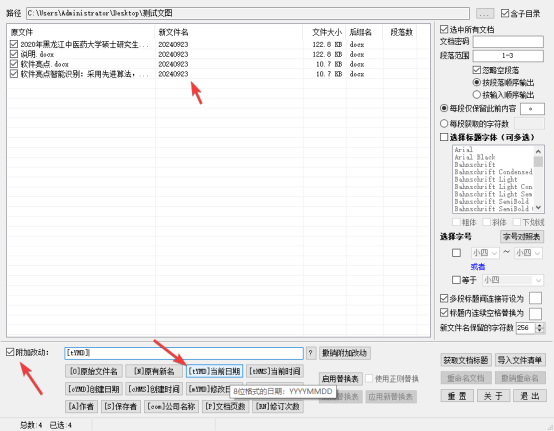Insert [tHMS]当前时间 tag
554x431 pixels.
point(275,371)
